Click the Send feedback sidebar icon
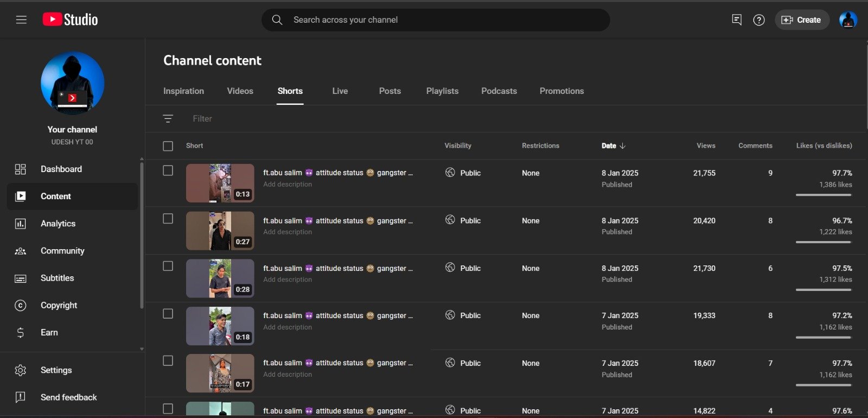This screenshot has width=868, height=418. (x=21, y=397)
